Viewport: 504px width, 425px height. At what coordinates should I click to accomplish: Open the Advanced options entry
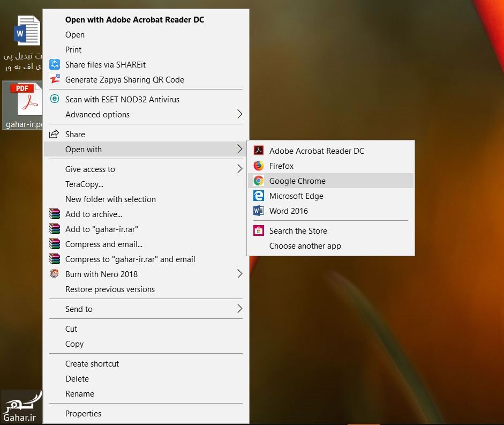click(146, 115)
